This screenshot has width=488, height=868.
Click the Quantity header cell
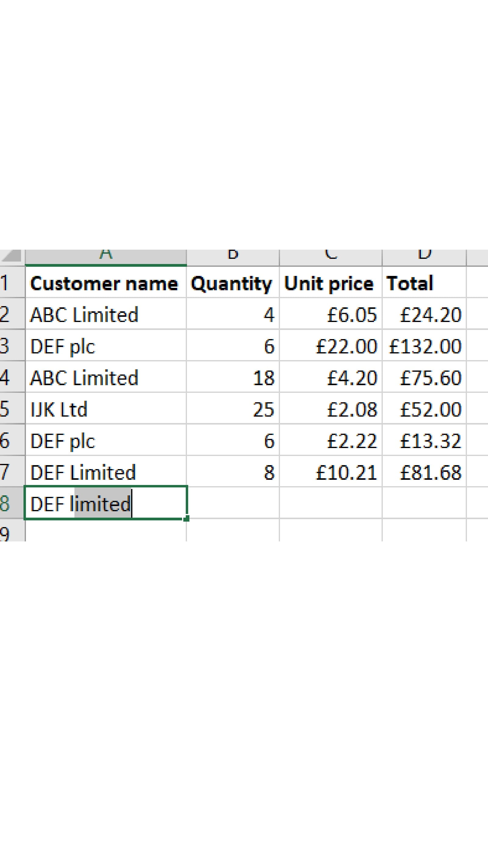233,282
